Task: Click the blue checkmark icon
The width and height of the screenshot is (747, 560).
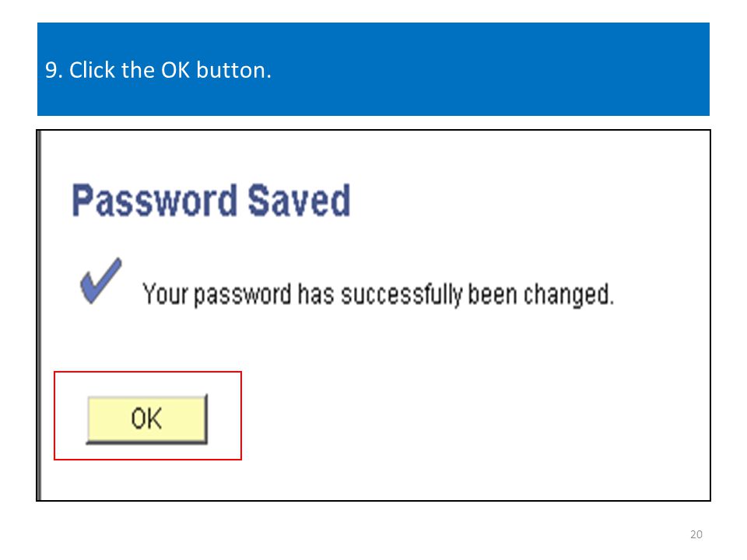Action: pyautogui.click(x=101, y=281)
